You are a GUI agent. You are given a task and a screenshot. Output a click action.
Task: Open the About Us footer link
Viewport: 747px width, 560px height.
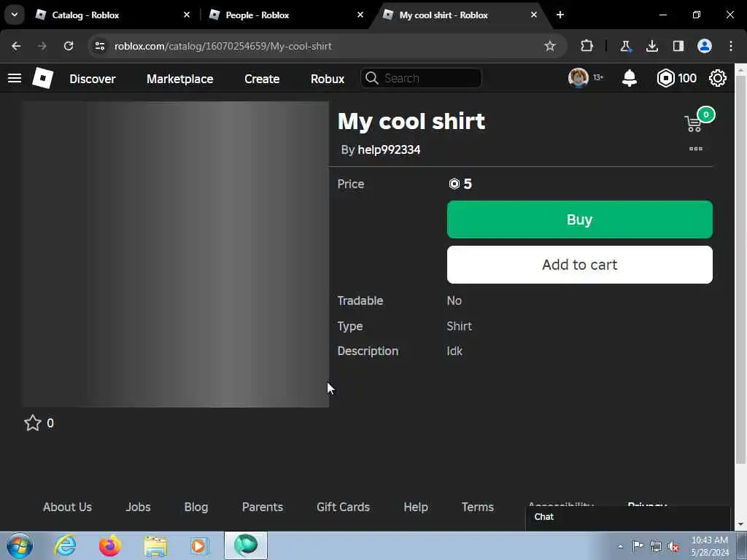point(67,507)
